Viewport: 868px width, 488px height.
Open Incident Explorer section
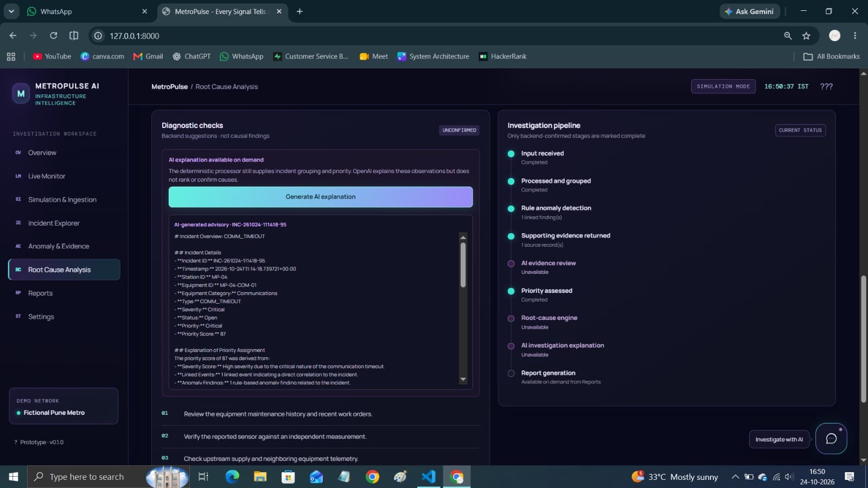pyautogui.click(x=64, y=223)
